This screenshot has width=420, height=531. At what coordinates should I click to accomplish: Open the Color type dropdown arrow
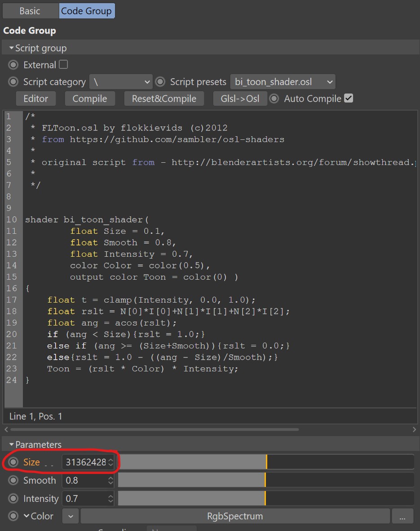[71, 516]
